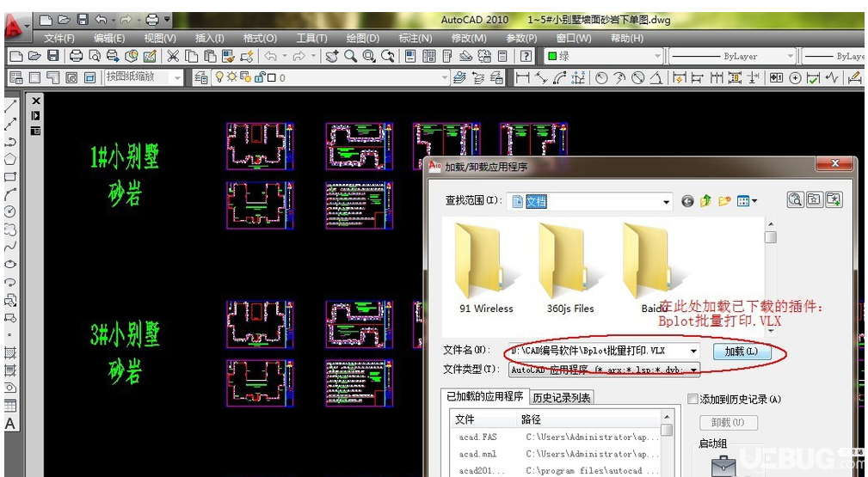Click the 卸载(U) button

point(728,422)
